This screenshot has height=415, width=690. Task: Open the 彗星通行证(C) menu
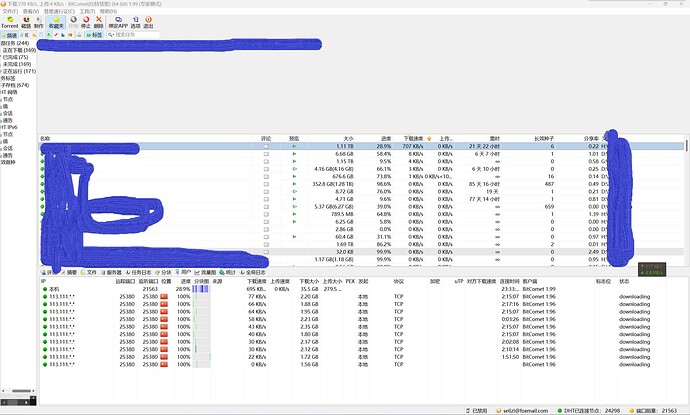59,11
